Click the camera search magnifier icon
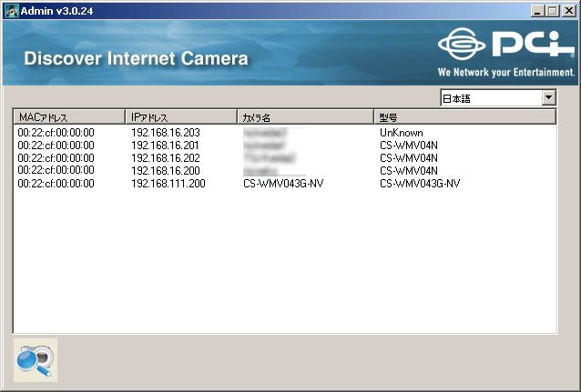This screenshot has height=392, width=581. tap(35, 359)
